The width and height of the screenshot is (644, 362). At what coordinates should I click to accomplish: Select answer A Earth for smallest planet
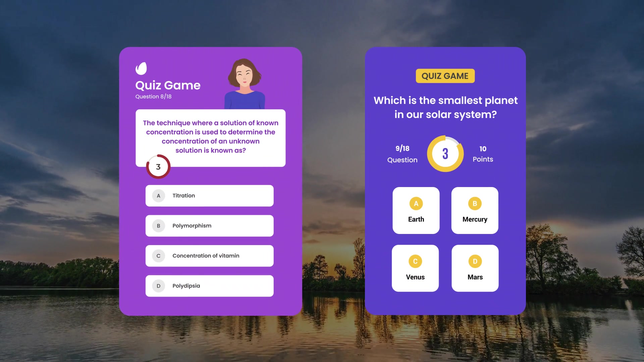(415, 210)
